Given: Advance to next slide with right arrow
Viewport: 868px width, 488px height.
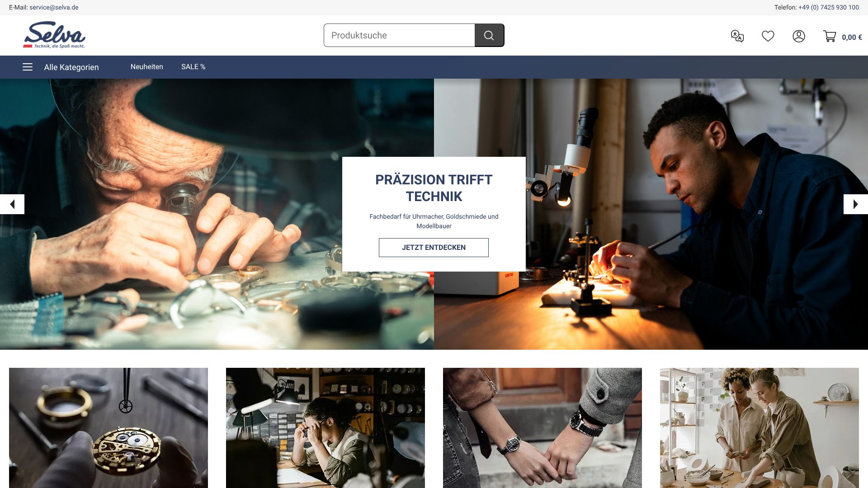Looking at the screenshot, I should point(855,204).
